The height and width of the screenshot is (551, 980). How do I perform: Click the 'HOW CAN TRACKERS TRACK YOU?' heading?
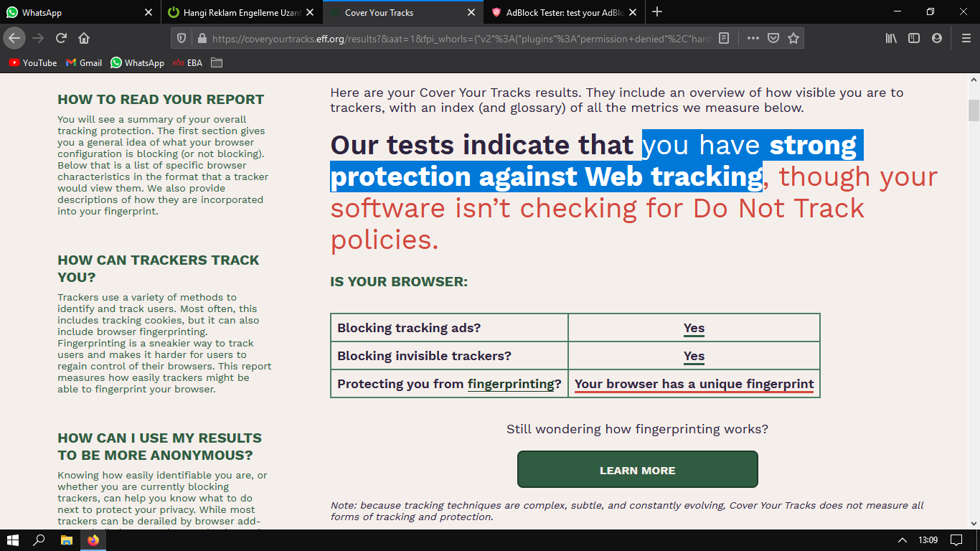pyautogui.click(x=159, y=268)
